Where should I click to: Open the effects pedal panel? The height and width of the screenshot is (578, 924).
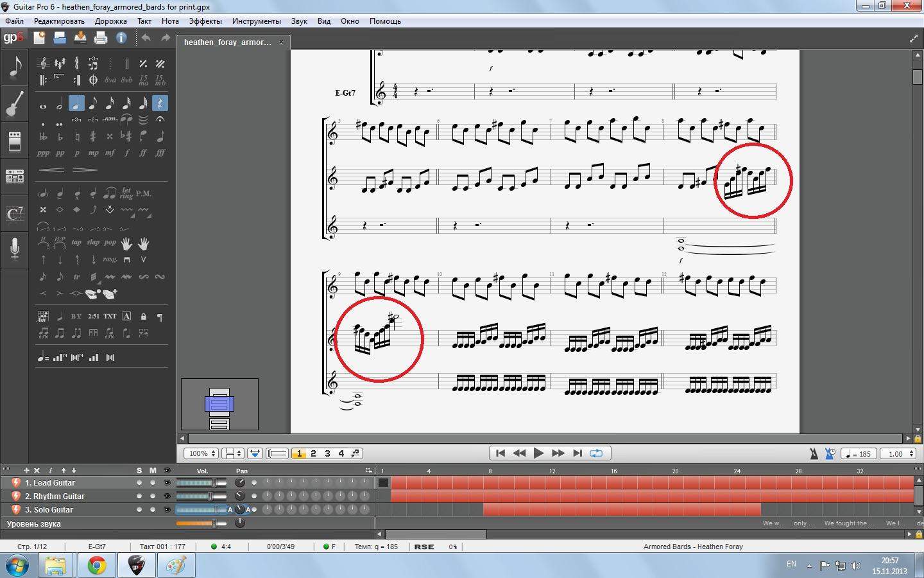point(14,141)
